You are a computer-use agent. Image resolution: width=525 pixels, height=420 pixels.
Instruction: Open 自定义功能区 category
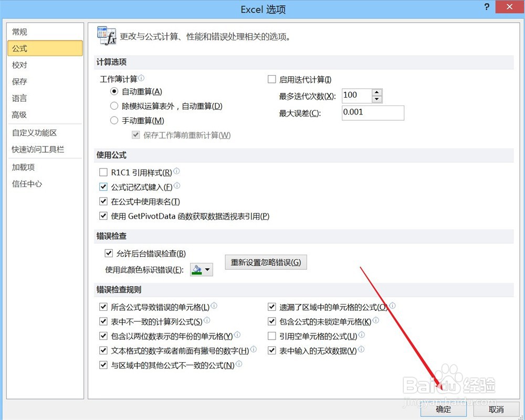click(x=45, y=133)
